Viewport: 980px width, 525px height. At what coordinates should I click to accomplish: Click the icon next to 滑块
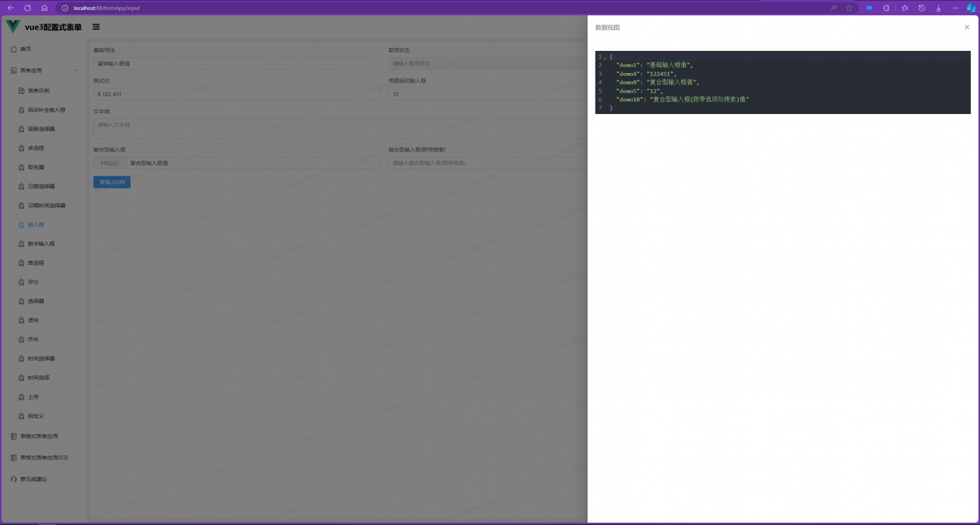[x=22, y=320]
